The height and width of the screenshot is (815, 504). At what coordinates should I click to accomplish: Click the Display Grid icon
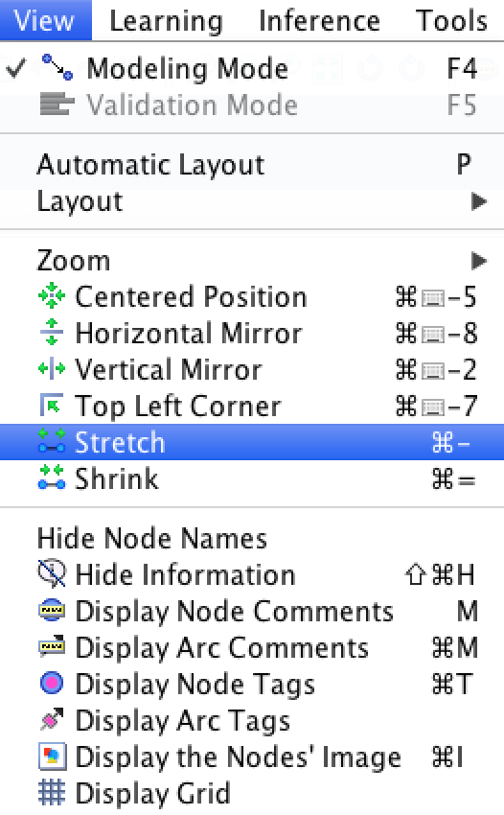point(52,793)
